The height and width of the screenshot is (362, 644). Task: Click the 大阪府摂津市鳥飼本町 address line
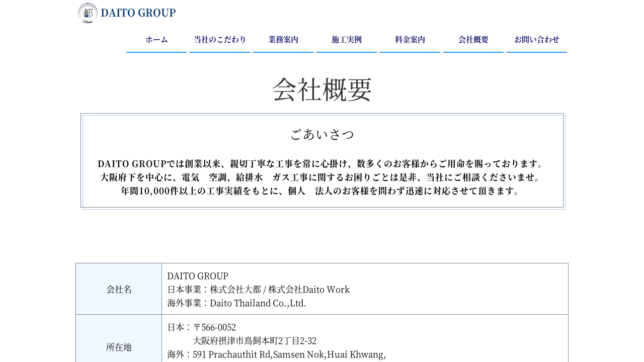[x=255, y=341]
